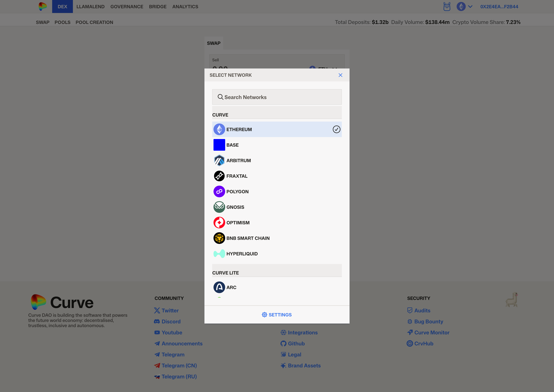Select Polygon network icon
The width and height of the screenshot is (554, 392).
(219, 191)
